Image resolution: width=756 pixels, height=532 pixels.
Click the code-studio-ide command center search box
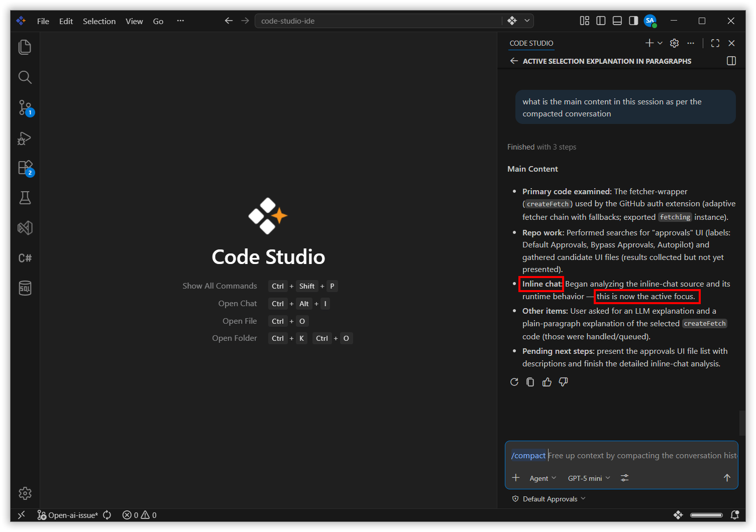click(x=378, y=21)
